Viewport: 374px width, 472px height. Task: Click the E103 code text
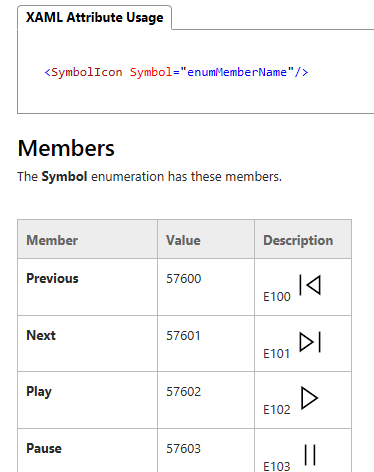tap(277, 466)
